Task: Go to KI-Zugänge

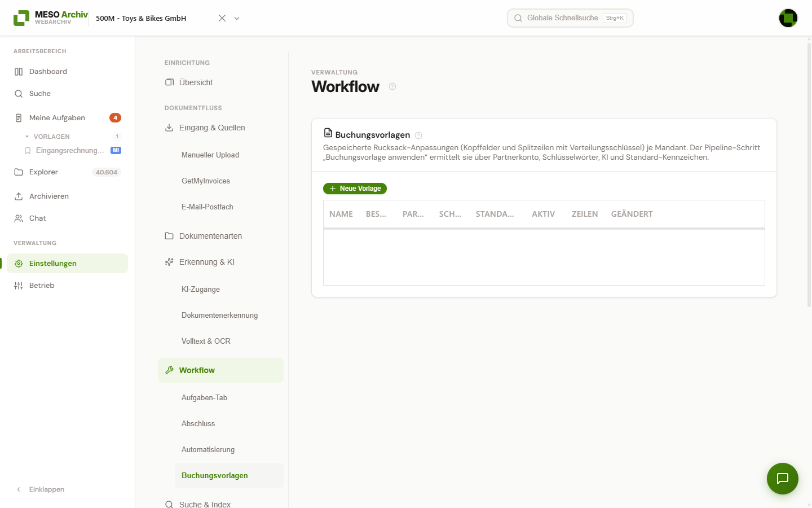Action: click(229, 289)
